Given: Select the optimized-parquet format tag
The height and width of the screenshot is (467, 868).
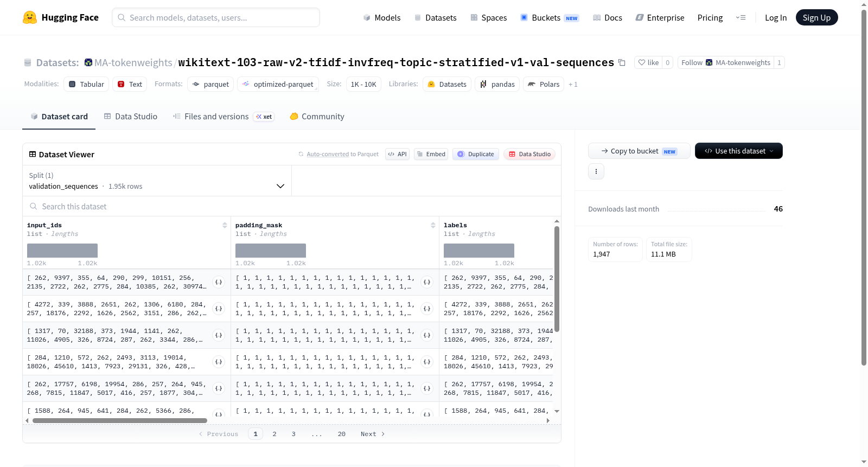Looking at the screenshot, I should [278, 84].
